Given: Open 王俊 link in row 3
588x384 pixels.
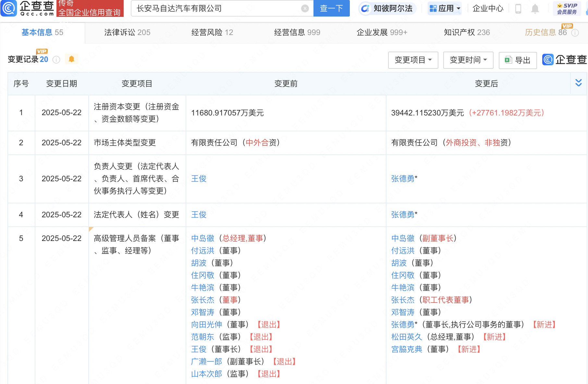Looking at the screenshot, I should [199, 179].
